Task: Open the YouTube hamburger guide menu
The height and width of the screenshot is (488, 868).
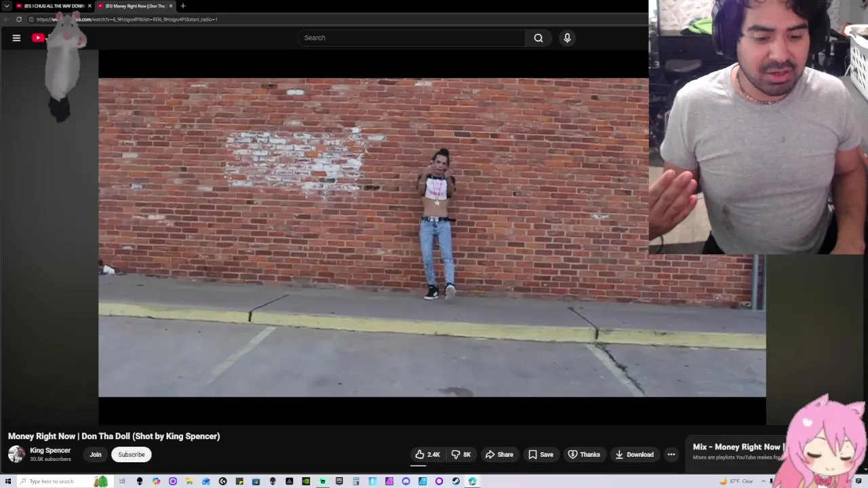Action: click(x=16, y=38)
